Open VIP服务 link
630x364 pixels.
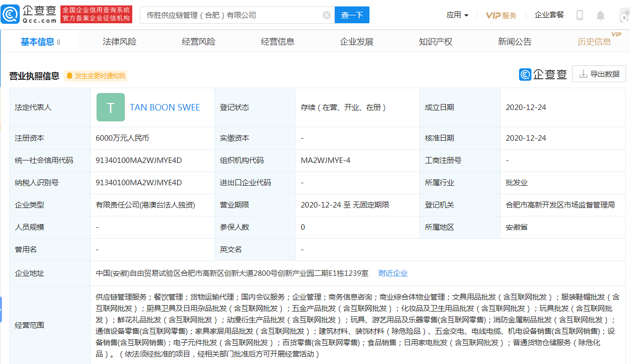501,15
